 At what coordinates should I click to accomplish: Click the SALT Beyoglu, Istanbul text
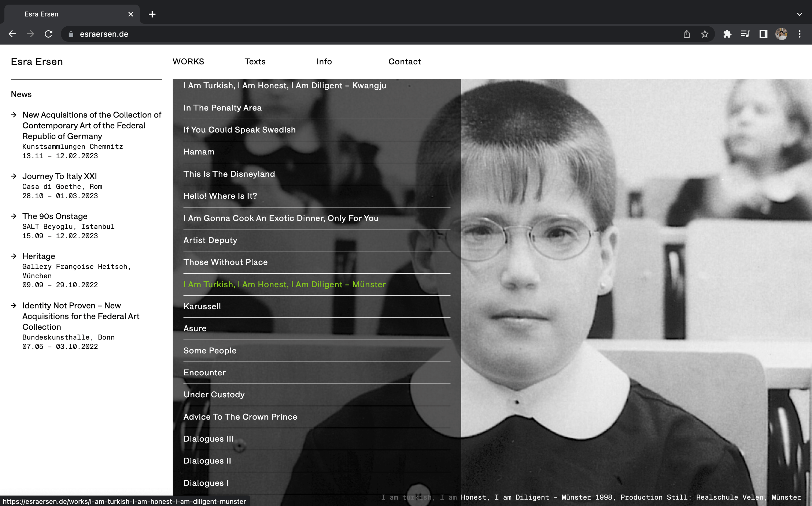click(x=68, y=226)
